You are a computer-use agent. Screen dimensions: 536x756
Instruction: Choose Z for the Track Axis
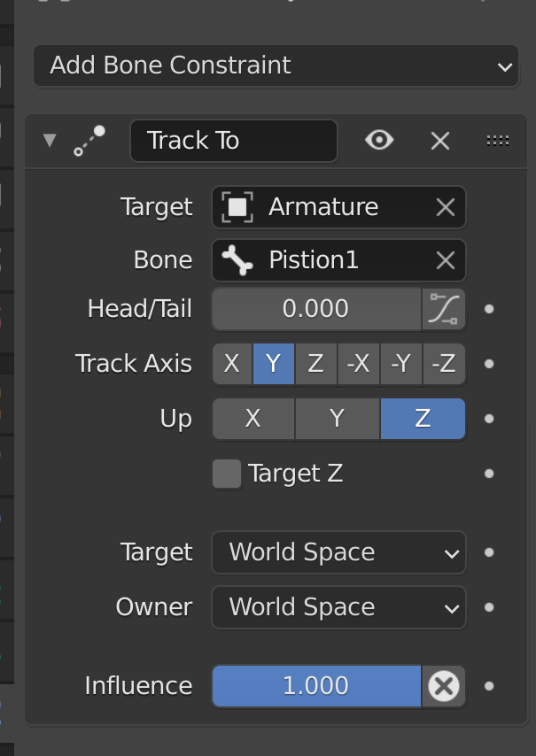pyautogui.click(x=315, y=364)
